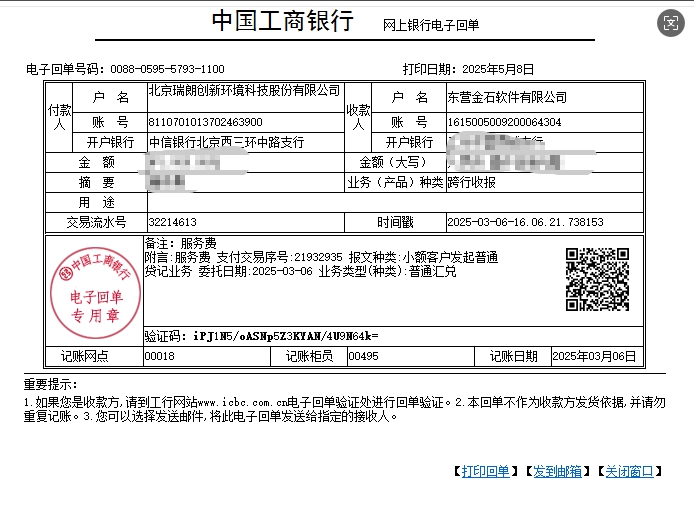Screen dimensions: 694x507
Task: Click the 摘要 label cell
Action: coord(96,182)
